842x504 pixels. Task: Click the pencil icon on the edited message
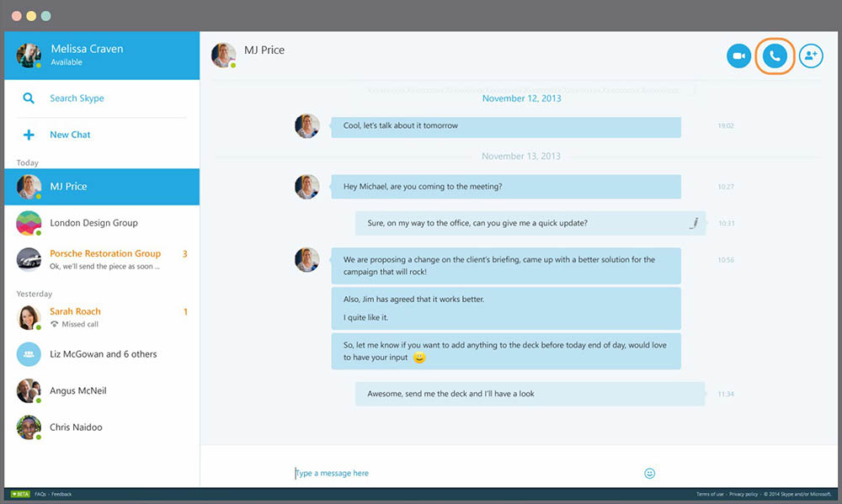point(693,222)
